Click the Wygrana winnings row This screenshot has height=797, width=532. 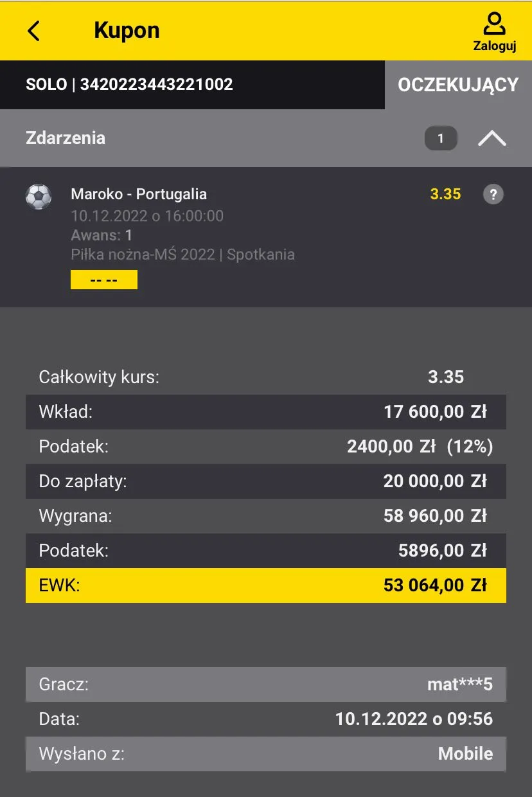(x=265, y=516)
